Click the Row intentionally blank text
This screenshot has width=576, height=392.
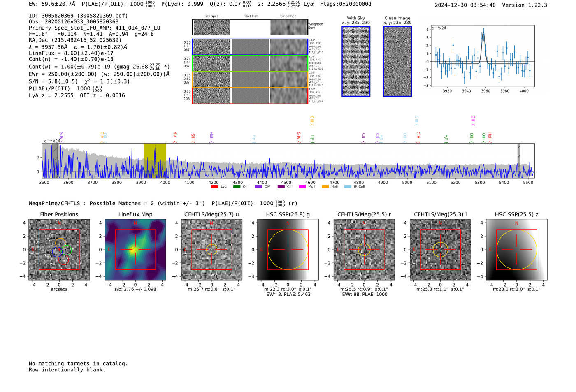click(x=67, y=370)
